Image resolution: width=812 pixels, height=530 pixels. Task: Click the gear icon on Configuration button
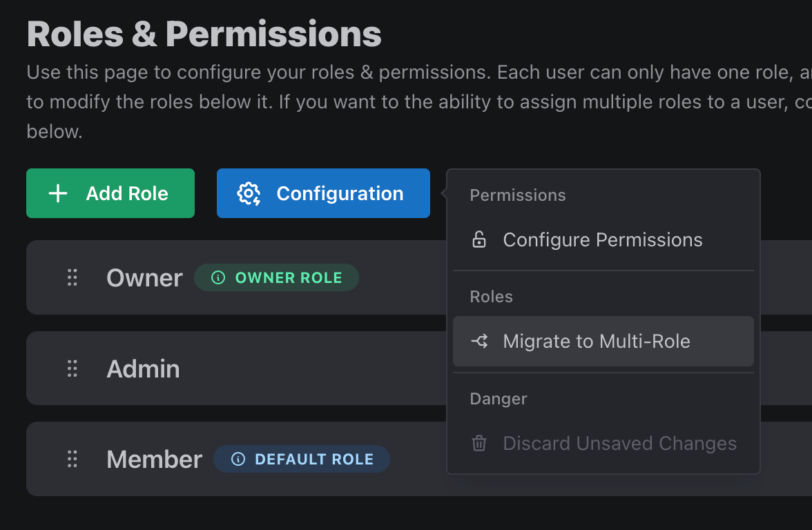[249, 194]
